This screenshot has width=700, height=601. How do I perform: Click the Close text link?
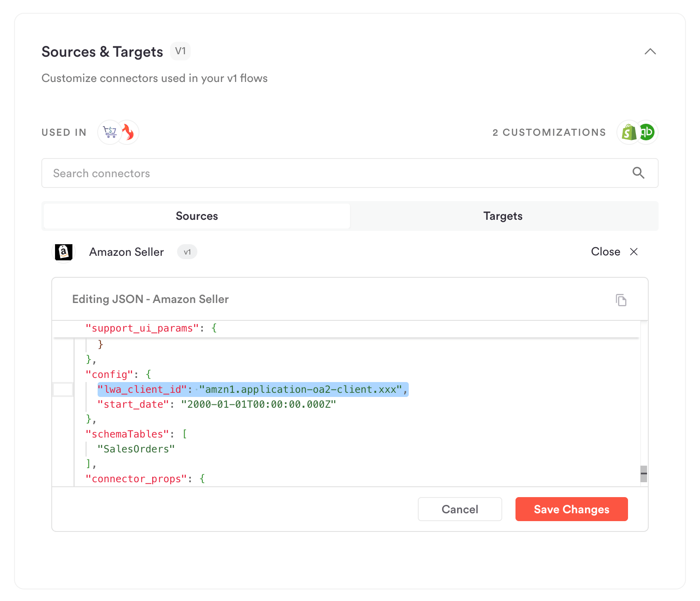605,252
